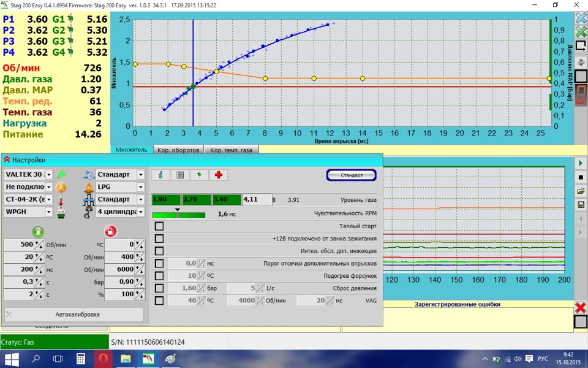Toggle +12В подключено от замка зажигания checkbox
The height and width of the screenshot is (368, 588).
coord(159,239)
